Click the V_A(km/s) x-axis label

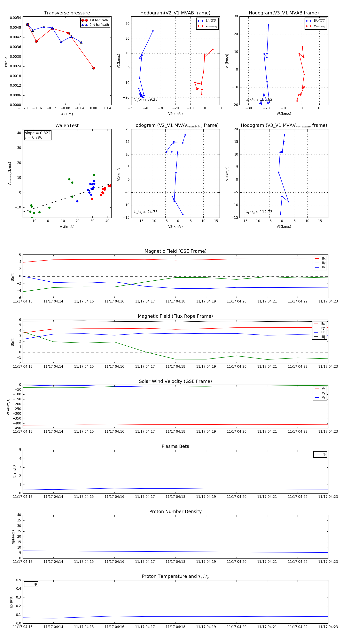(x=67, y=227)
